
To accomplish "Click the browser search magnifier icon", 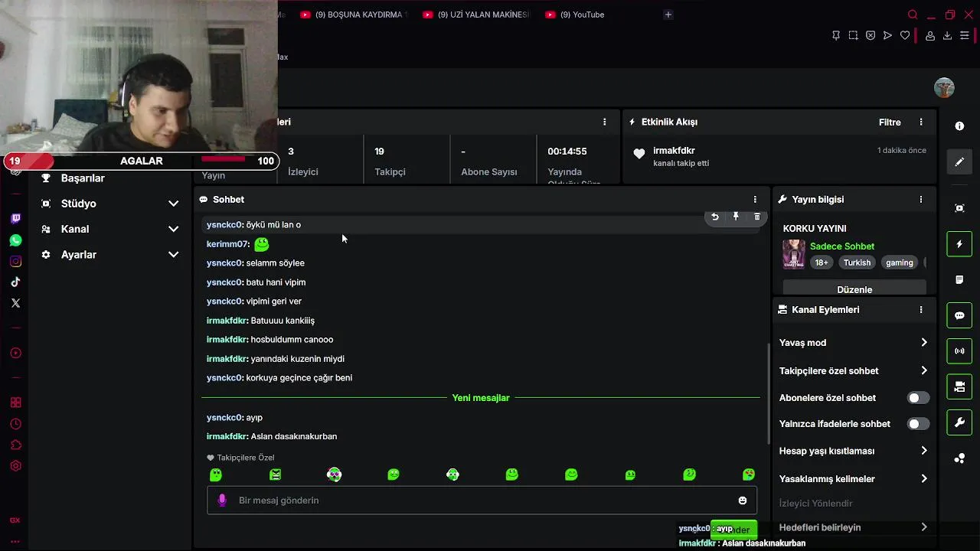I will coord(913,15).
